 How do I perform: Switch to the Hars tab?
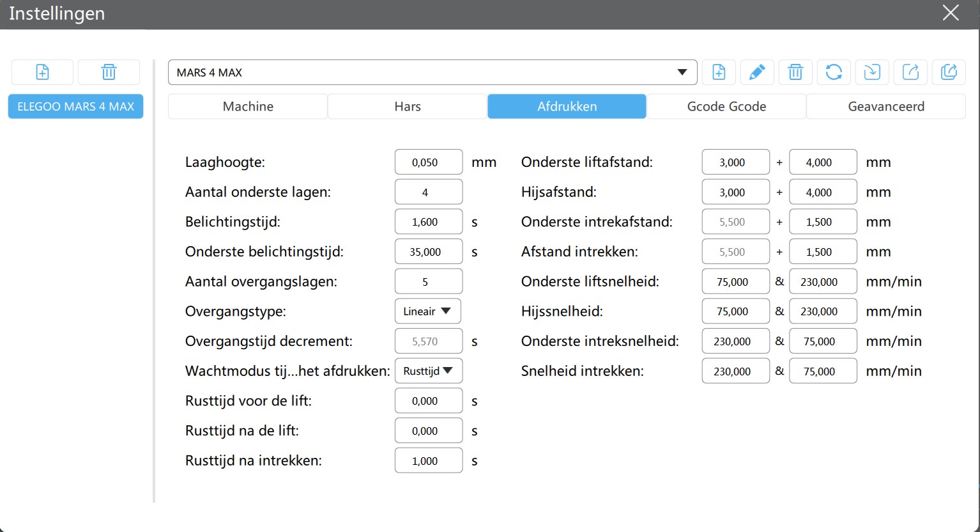408,107
